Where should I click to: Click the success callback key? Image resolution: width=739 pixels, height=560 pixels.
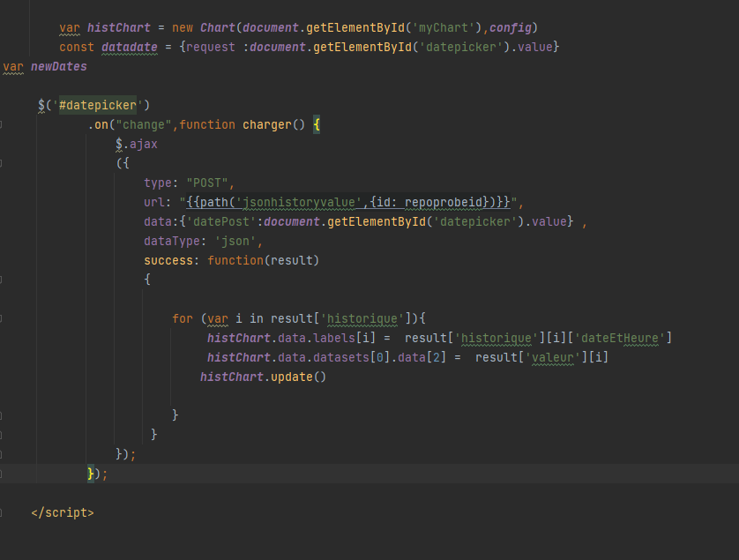168,261
